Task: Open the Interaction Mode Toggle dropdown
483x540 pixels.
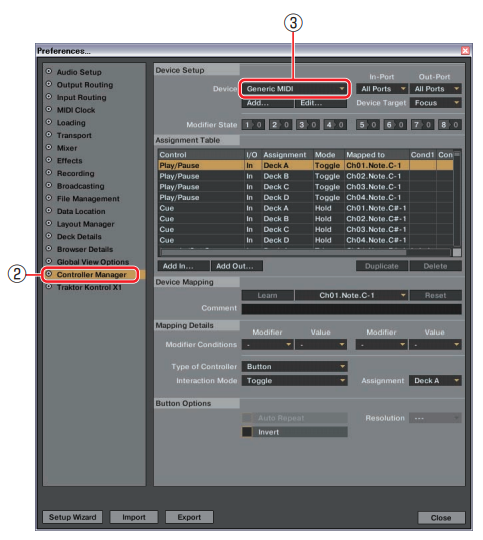Action: coord(295,381)
